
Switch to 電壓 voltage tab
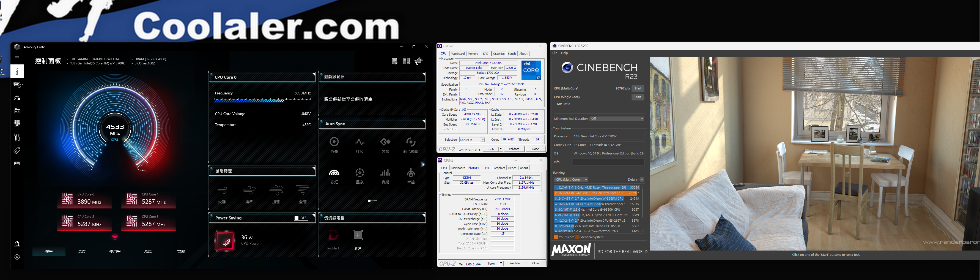click(181, 251)
